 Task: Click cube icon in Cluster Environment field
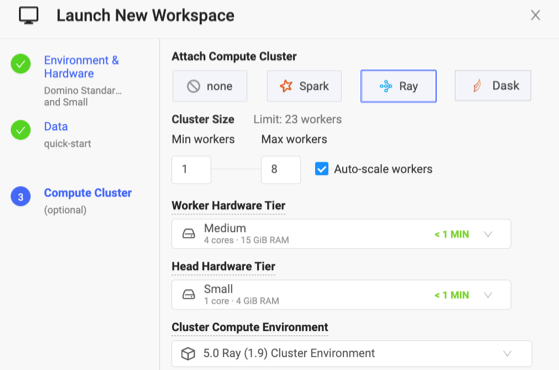click(x=188, y=354)
